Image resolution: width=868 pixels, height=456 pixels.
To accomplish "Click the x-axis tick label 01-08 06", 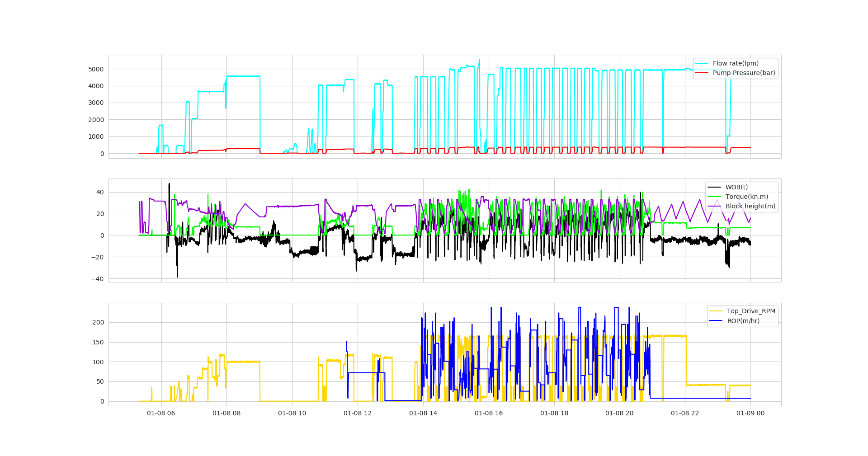I will 161,413.
